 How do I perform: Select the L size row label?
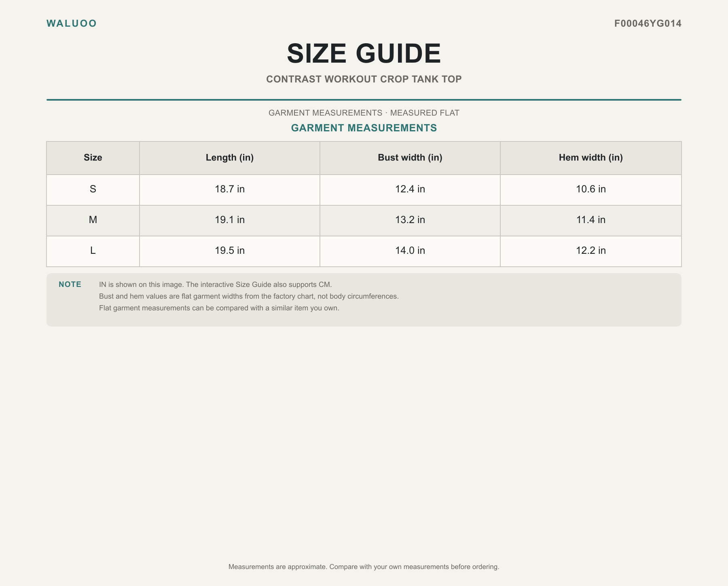coord(93,251)
